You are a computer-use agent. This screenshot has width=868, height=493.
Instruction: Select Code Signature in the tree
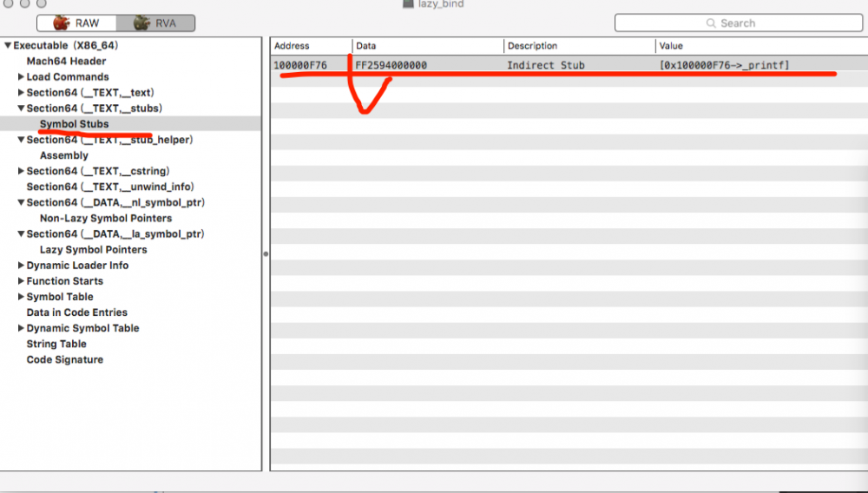pos(65,359)
